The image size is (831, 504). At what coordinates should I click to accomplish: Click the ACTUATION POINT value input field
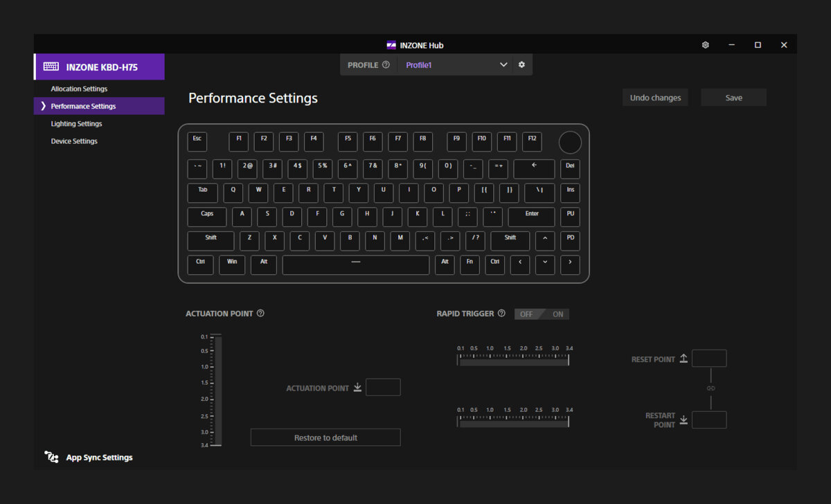[x=383, y=387]
